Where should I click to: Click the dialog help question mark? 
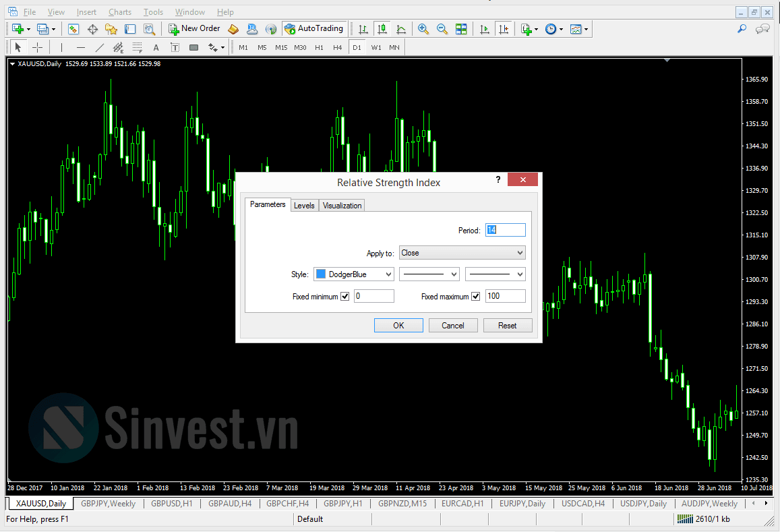(498, 179)
